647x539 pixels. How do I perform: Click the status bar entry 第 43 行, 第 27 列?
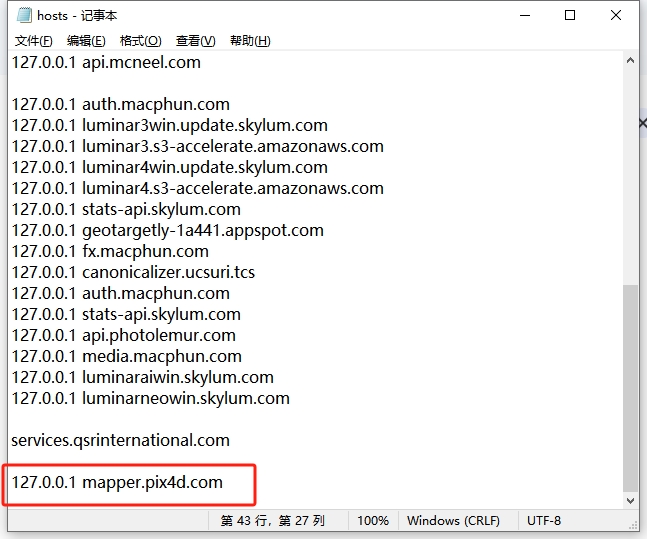pos(272,521)
